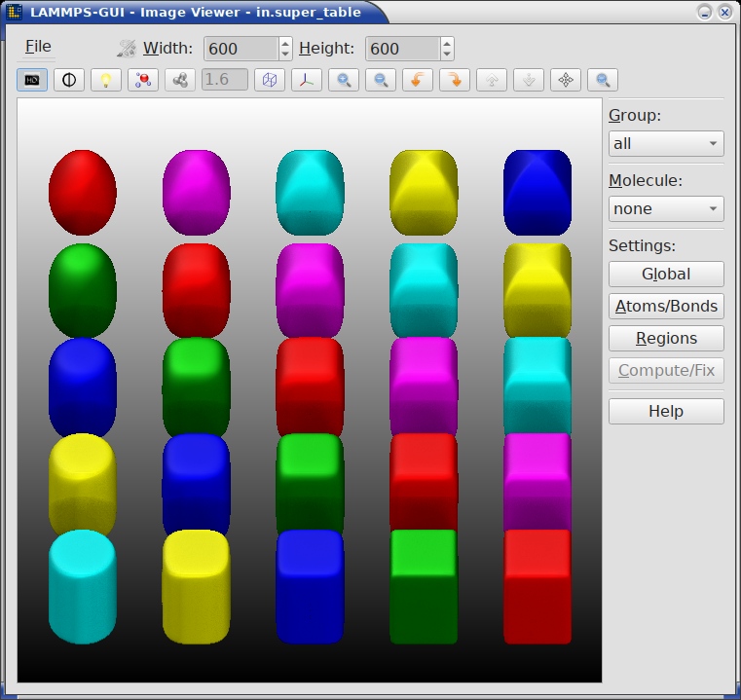Toggle the coordinate axes icon
The width and height of the screenshot is (741, 700).
coord(307,80)
